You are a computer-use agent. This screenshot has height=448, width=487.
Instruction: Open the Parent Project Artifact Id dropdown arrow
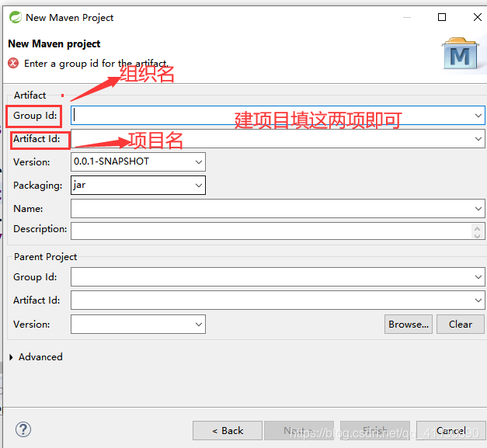pyautogui.click(x=478, y=300)
